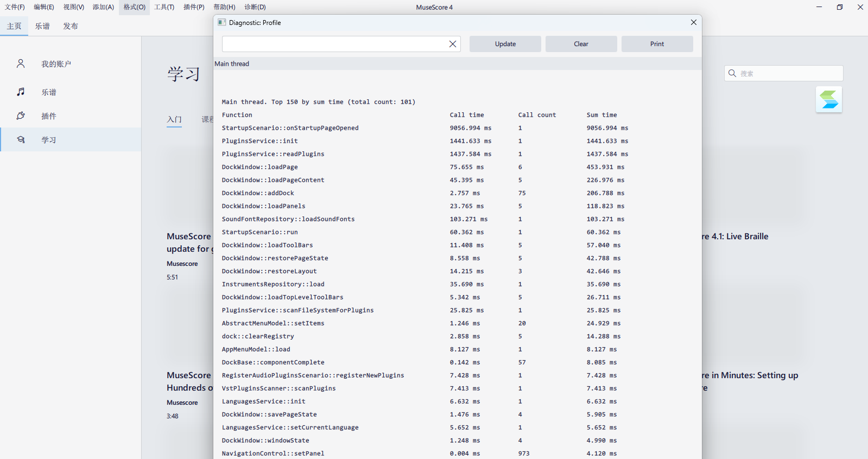Open the 诊断(D) menu
The height and width of the screenshot is (459, 868).
pos(255,7)
